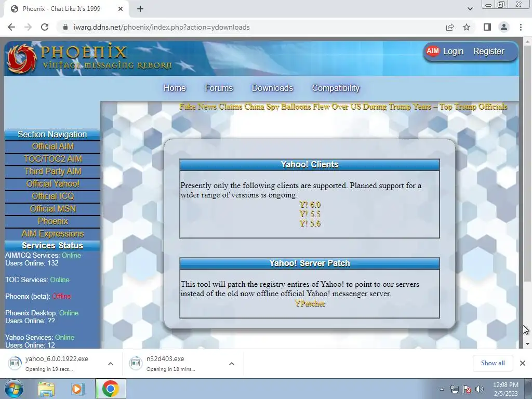Select AIM Expressions section
The height and width of the screenshot is (399, 532).
click(52, 234)
